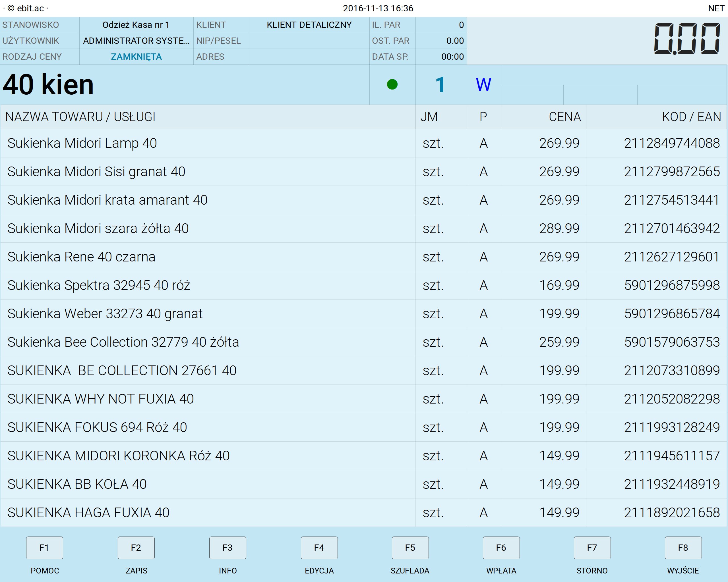Click the CENA column header
Screen dimensions: 728x582
point(564,117)
